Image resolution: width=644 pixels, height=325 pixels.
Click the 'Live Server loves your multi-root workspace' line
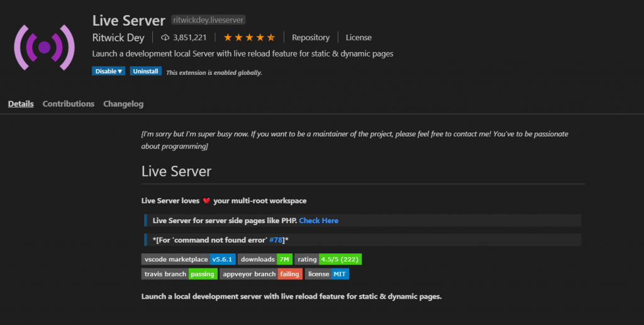tap(224, 201)
